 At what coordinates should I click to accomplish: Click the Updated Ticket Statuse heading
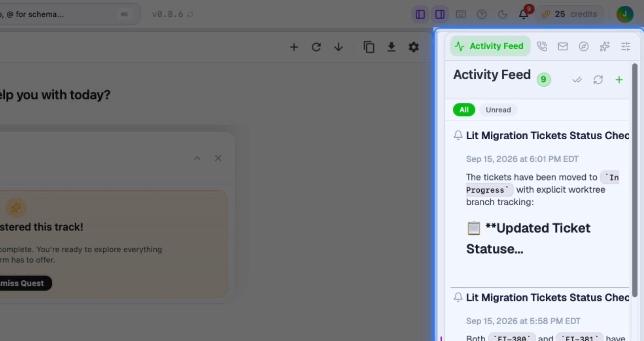click(528, 238)
